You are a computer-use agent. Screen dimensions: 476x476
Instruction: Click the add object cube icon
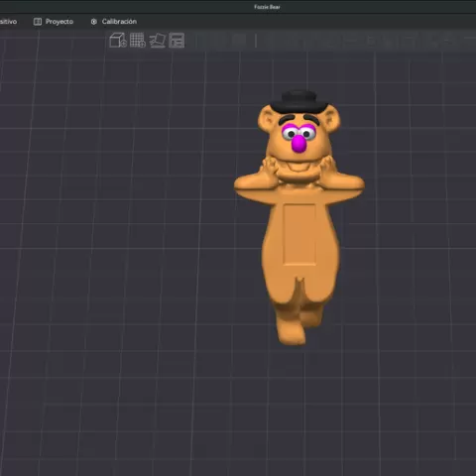pyautogui.click(x=118, y=41)
